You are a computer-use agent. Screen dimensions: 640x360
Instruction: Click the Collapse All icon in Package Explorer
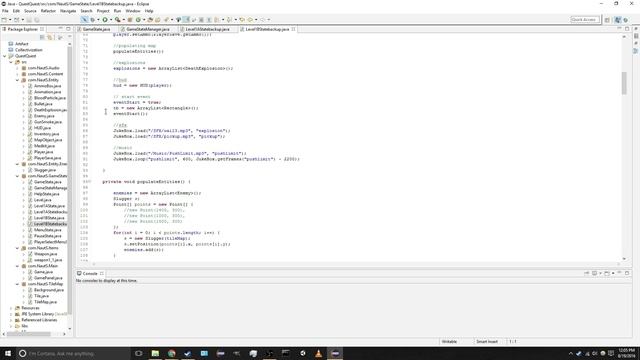click(42, 37)
